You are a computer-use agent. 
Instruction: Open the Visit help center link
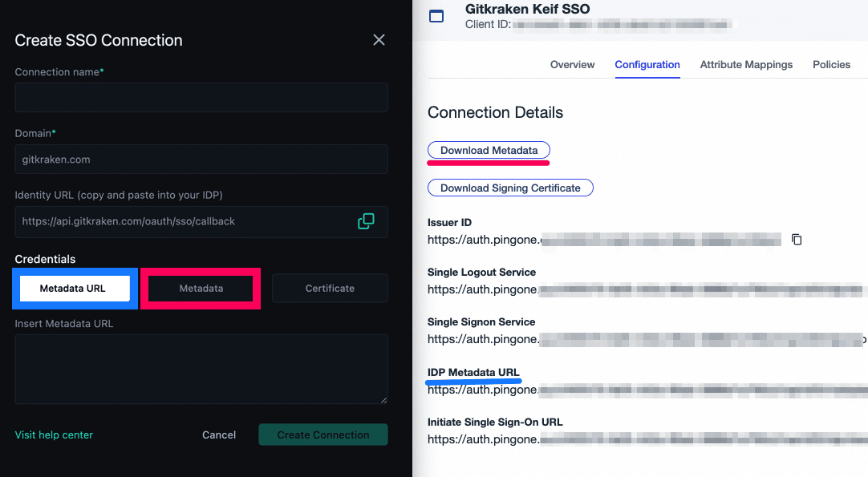[54, 435]
